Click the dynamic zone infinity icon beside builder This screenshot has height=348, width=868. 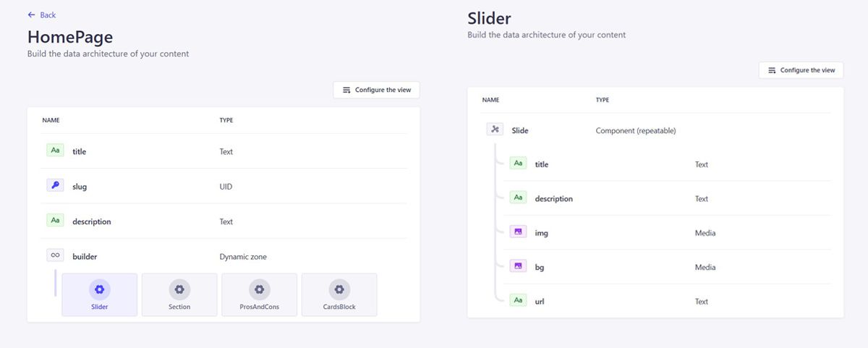[56, 255]
